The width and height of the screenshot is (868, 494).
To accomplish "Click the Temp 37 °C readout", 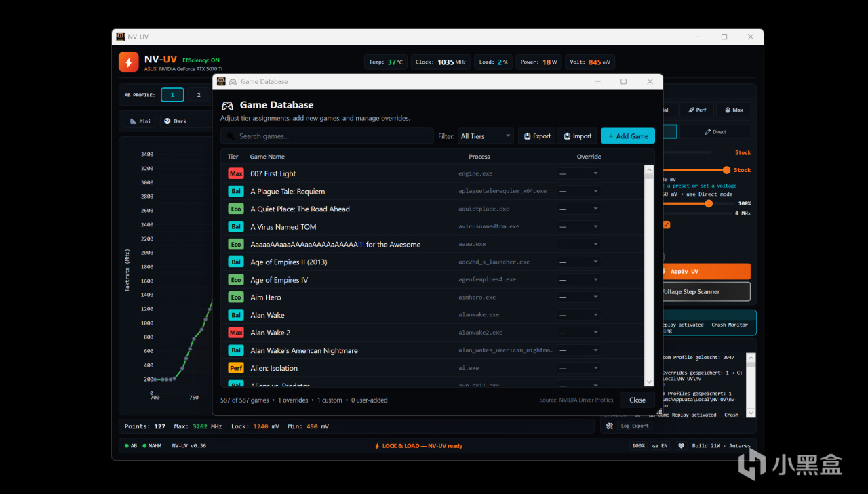I will click(x=386, y=62).
